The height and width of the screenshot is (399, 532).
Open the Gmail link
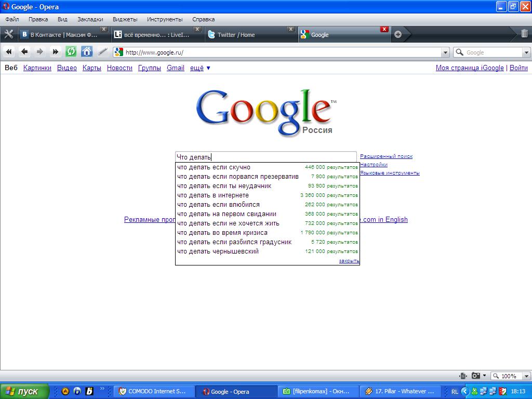pos(176,68)
